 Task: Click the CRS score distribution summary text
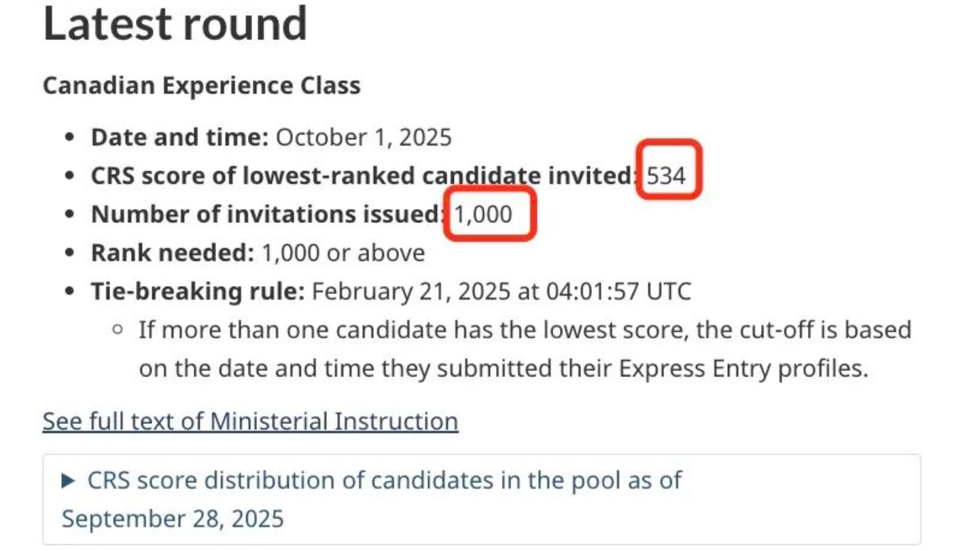pos(384,480)
